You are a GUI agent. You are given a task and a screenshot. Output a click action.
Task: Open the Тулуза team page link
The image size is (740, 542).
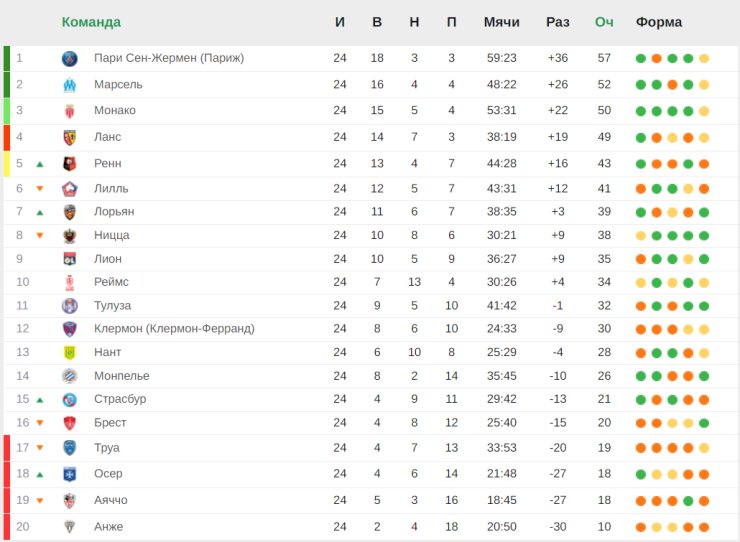112,305
